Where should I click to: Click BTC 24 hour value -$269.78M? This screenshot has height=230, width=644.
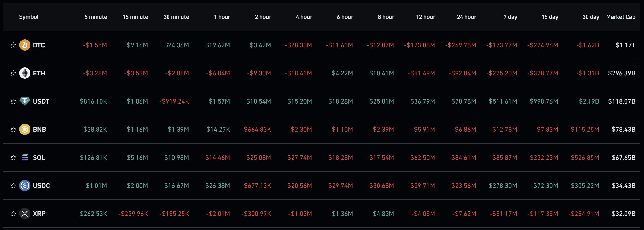pos(461,45)
